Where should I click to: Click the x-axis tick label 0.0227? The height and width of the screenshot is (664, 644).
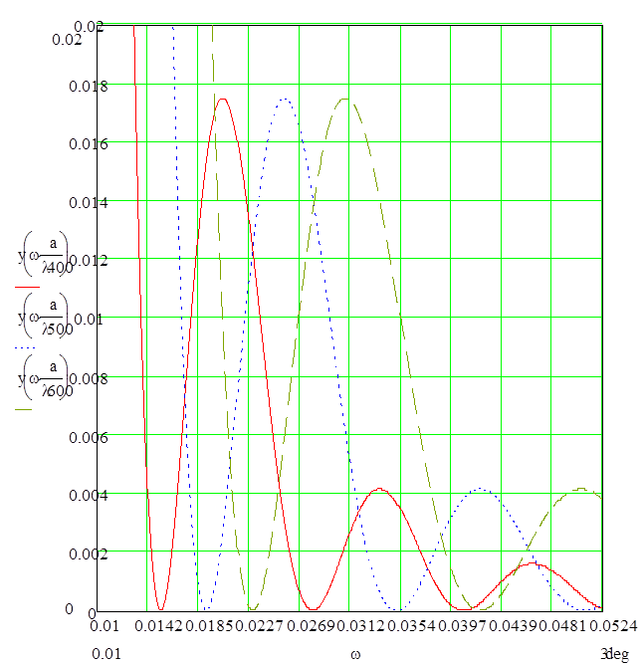(259, 625)
